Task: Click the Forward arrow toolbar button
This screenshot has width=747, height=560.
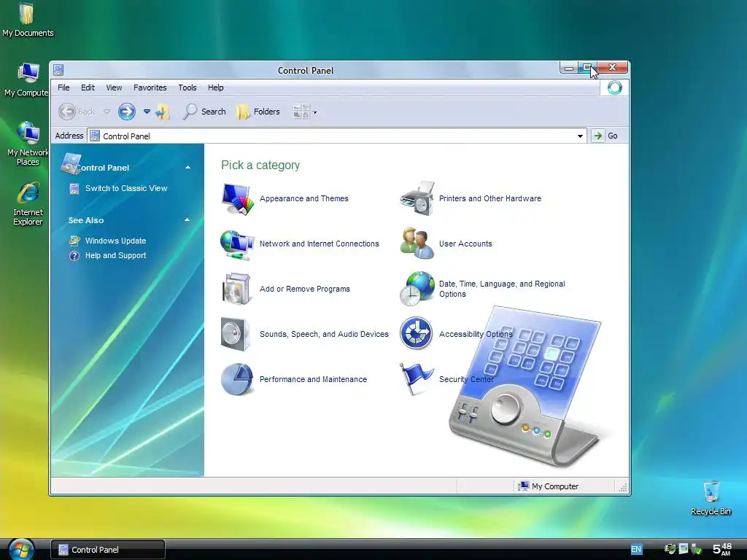Action: tap(127, 112)
